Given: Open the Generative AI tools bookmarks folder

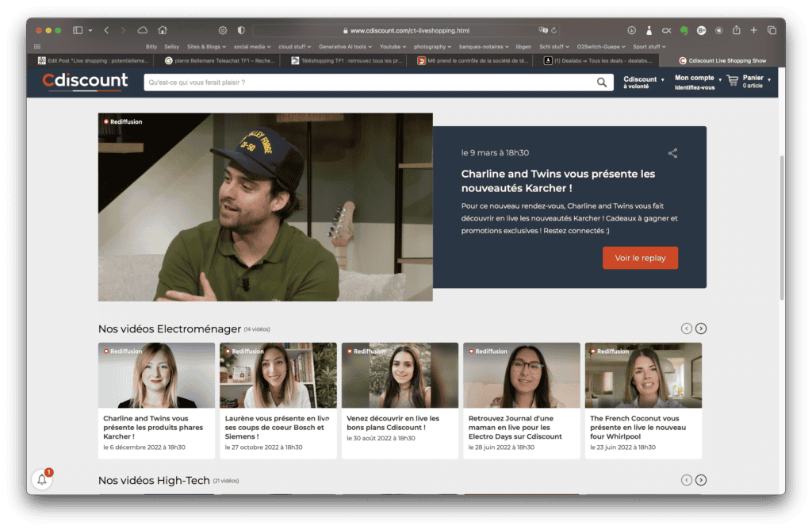Looking at the screenshot, I should pyautogui.click(x=346, y=47).
